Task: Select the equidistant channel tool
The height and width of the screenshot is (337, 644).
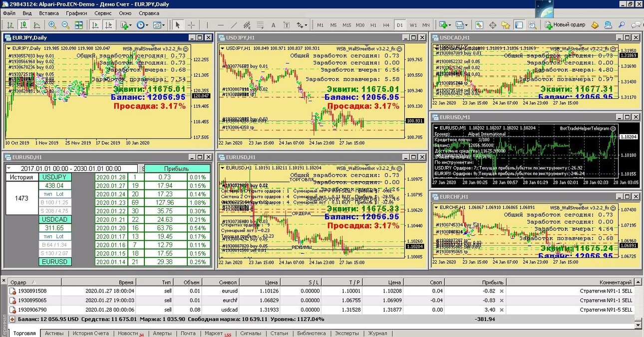Action: [247, 25]
